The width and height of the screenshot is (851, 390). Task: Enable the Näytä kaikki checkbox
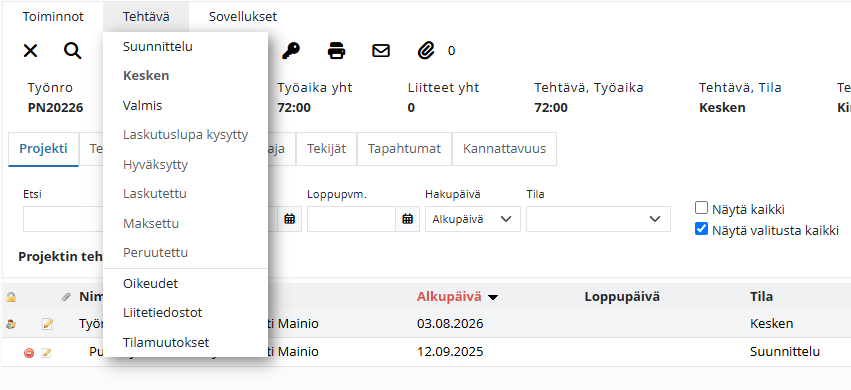[x=702, y=208]
